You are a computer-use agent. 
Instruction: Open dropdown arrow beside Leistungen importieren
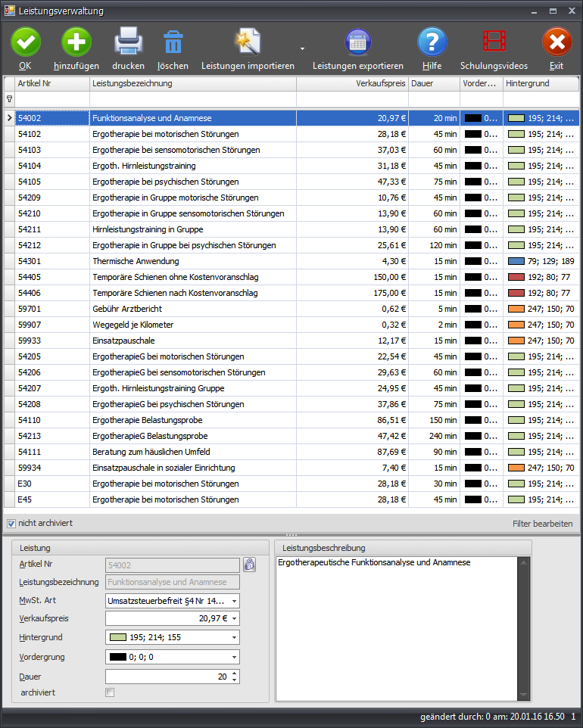point(302,48)
